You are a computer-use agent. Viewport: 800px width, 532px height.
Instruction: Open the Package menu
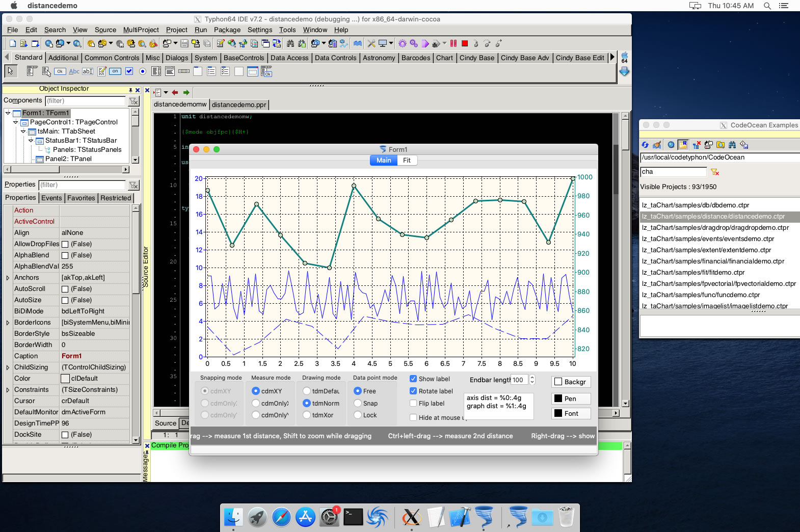point(227,30)
